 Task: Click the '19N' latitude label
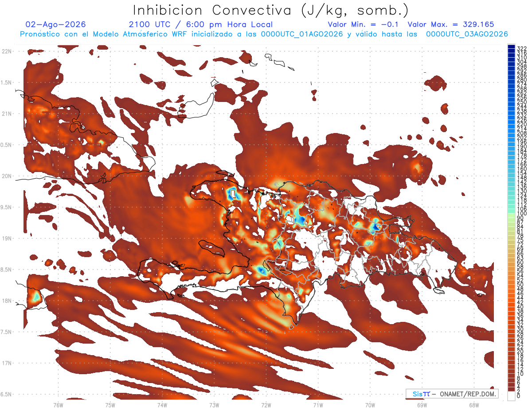pyautogui.click(x=6, y=238)
